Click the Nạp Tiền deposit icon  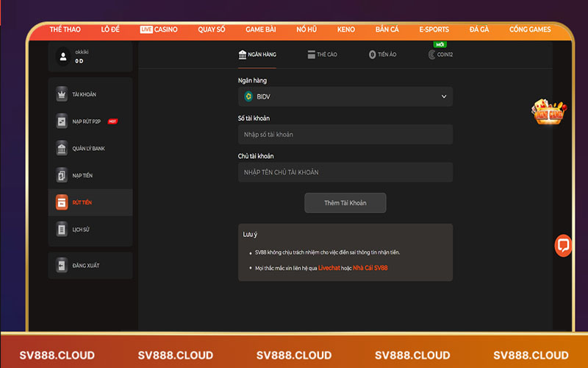[x=62, y=175]
